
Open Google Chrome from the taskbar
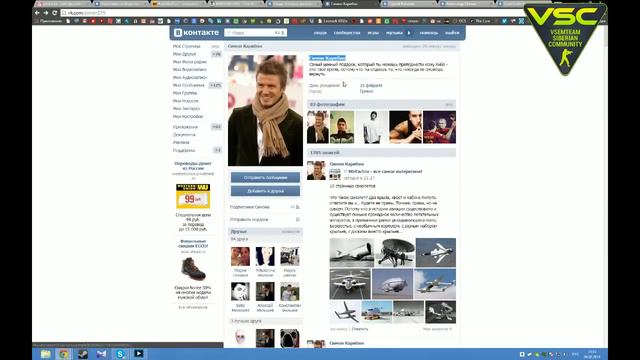click(x=64, y=354)
